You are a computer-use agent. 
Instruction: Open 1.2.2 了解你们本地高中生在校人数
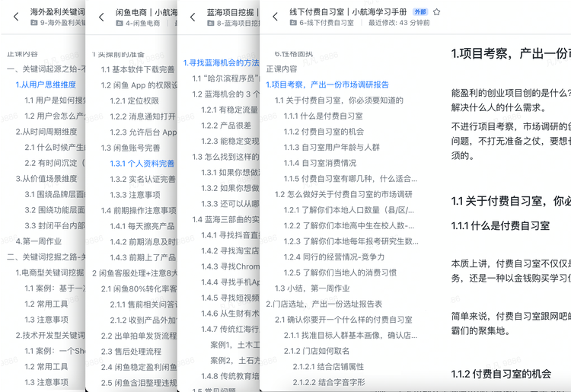point(349,225)
